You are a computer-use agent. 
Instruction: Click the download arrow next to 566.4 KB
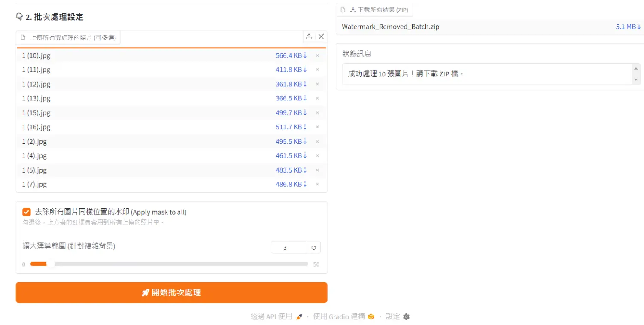point(306,55)
